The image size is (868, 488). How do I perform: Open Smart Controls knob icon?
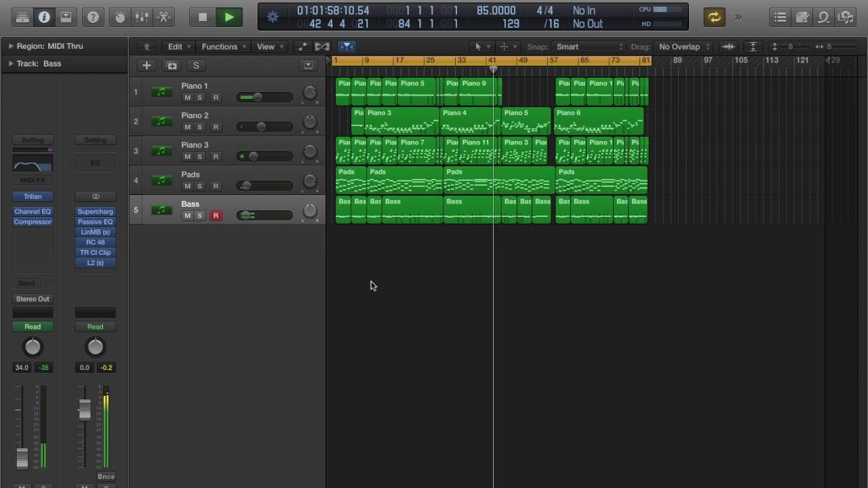[x=120, y=18]
